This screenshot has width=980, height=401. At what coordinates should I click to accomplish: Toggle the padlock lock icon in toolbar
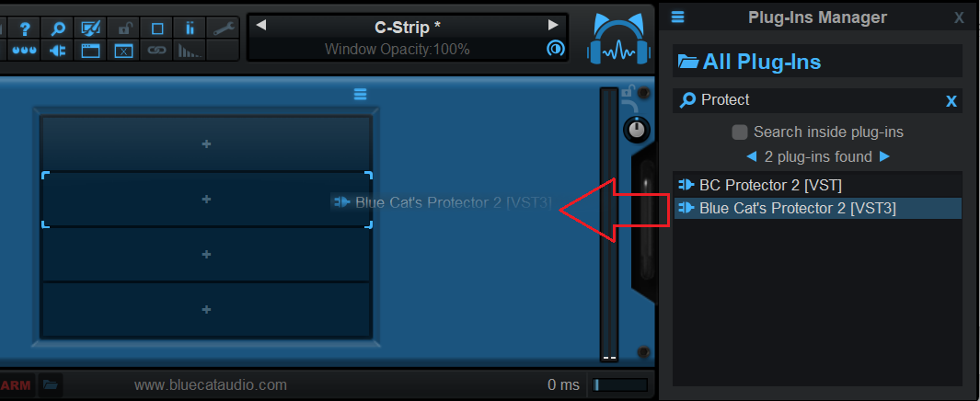pos(124,29)
